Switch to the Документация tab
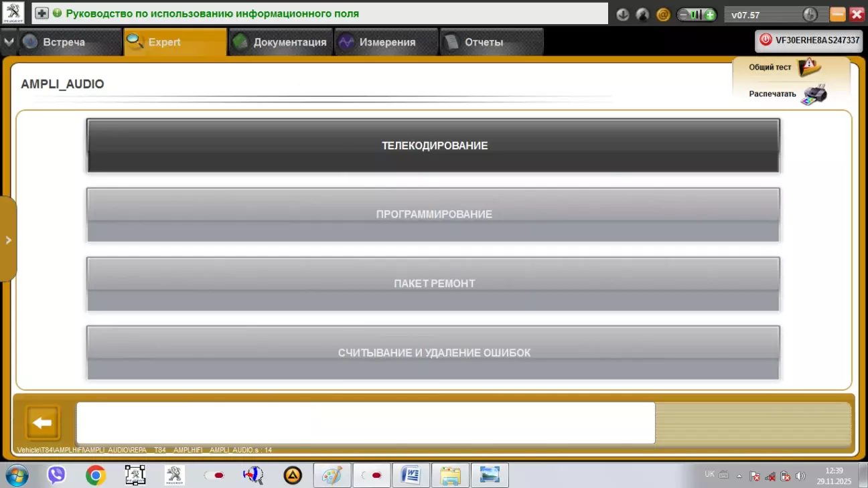868x488 pixels. 281,42
